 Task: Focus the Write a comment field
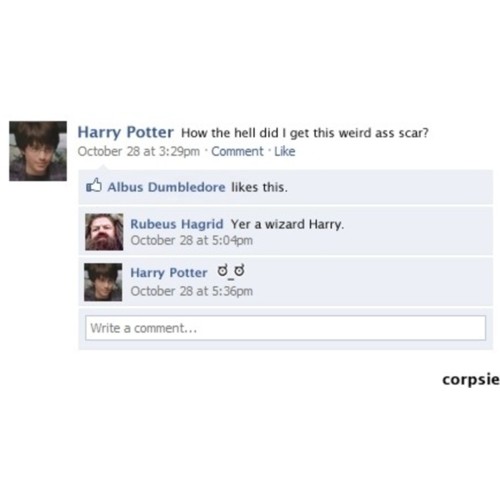click(x=285, y=328)
